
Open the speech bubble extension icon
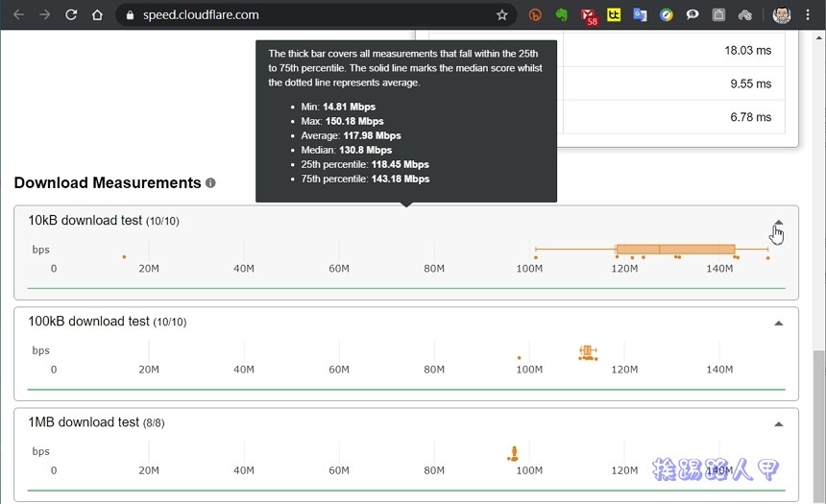pyautogui.click(x=692, y=14)
